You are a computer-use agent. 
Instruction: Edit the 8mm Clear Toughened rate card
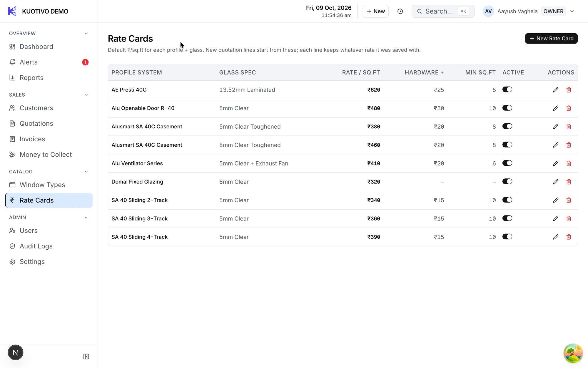[555, 145]
